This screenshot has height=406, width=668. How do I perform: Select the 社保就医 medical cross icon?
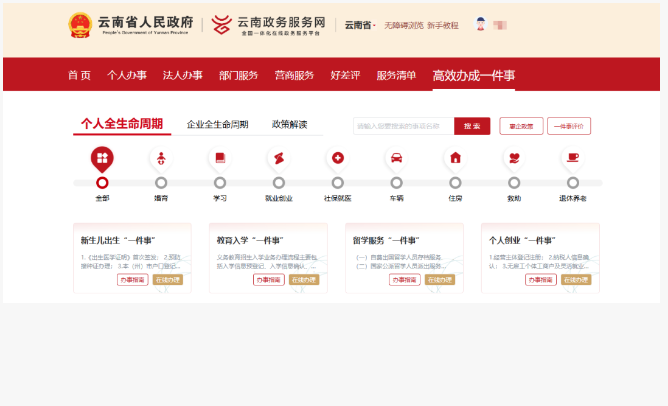[338, 158]
